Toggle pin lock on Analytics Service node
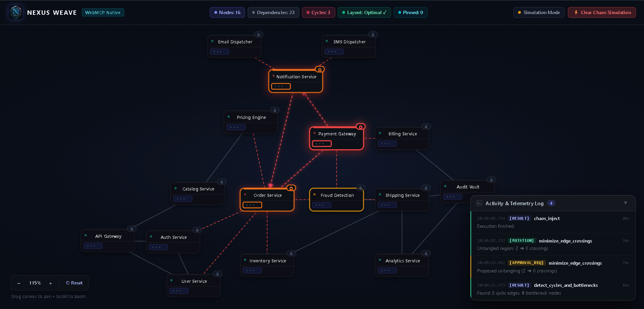 click(426, 254)
